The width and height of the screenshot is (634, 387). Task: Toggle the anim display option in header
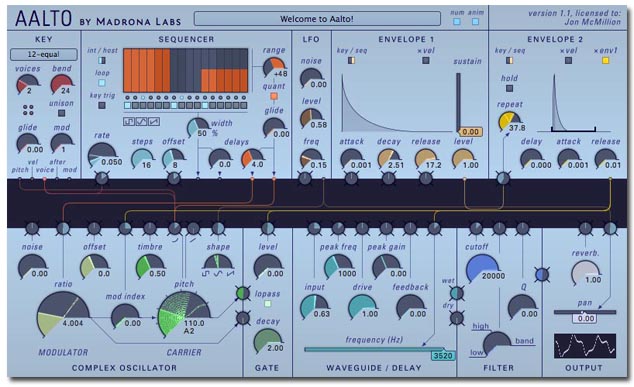476,22
